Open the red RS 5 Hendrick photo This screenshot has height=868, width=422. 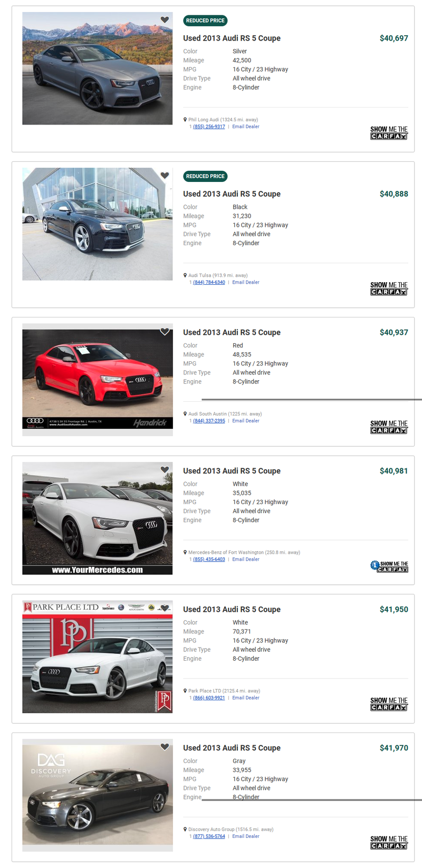pyautogui.click(x=97, y=380)
